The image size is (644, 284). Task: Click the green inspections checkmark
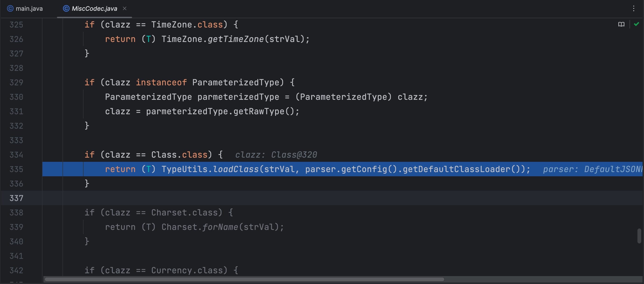(x=637, y=24)
